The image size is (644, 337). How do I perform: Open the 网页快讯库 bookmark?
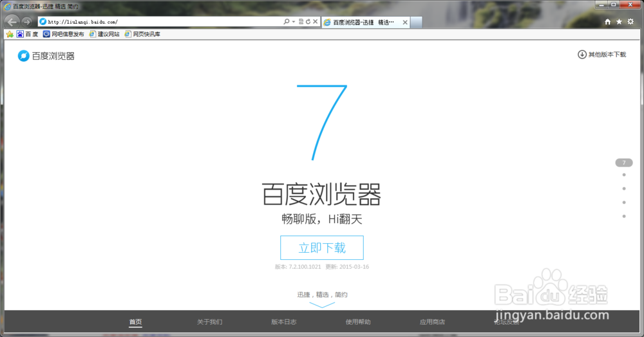142,34
